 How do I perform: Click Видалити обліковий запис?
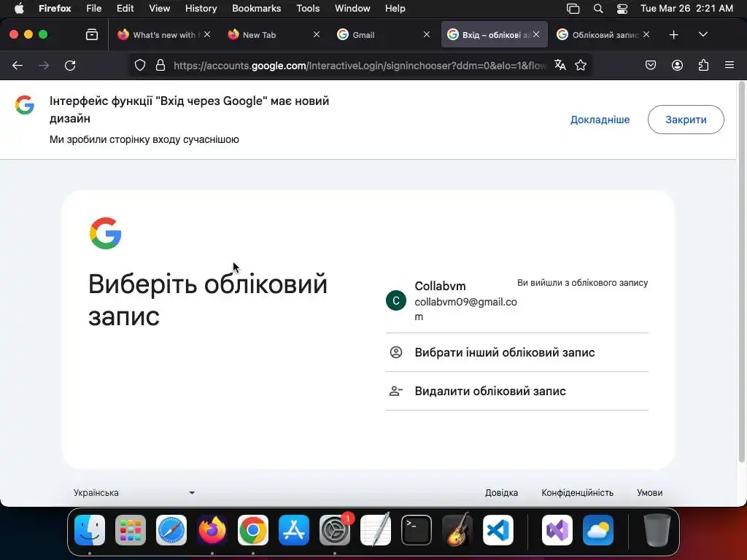click(x=517, y=391)
